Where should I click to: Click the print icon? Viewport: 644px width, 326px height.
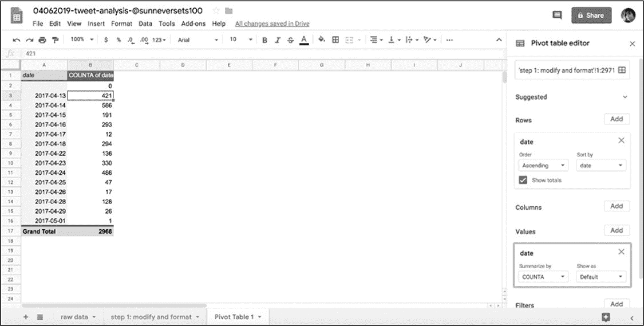(x=42, y=40)
